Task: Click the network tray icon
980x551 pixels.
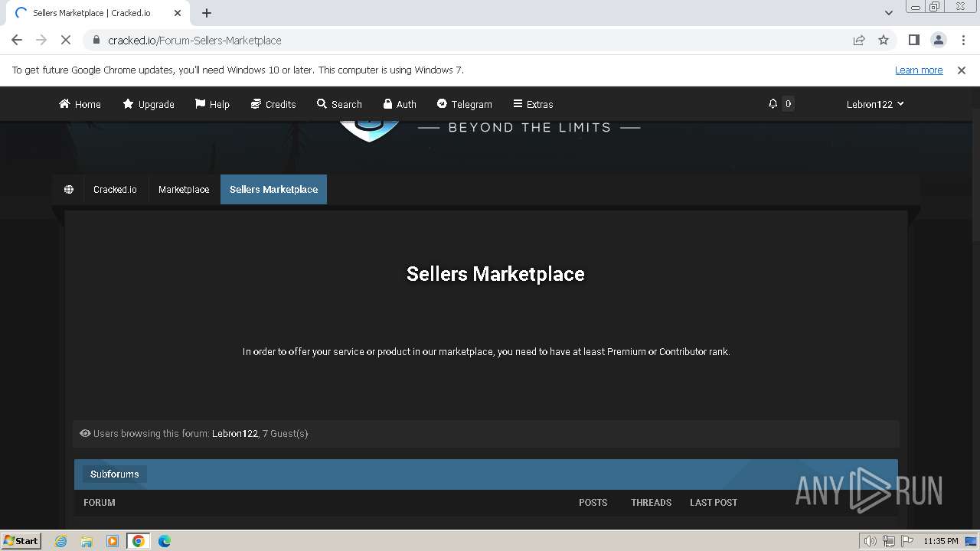Action: point(888,541)
